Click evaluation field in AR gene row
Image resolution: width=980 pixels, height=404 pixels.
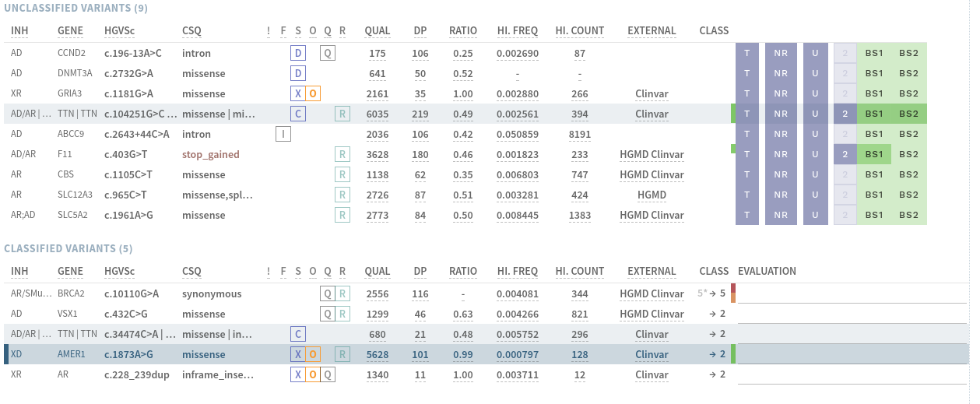[x=852, y=375]
